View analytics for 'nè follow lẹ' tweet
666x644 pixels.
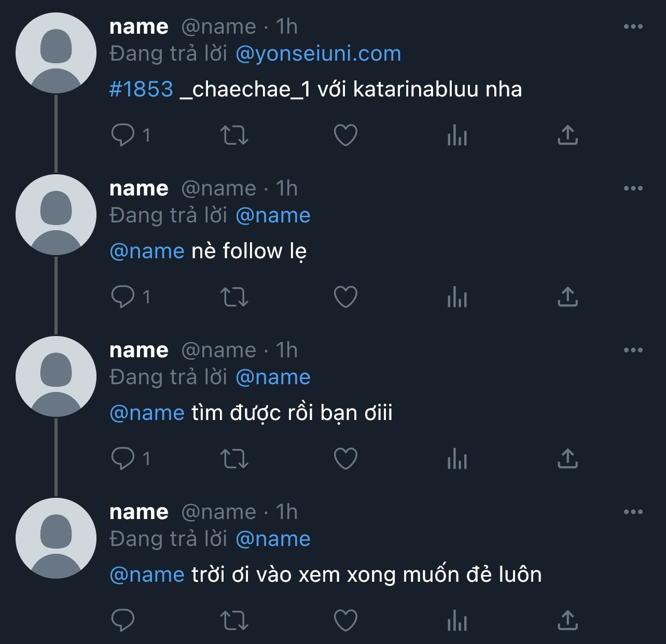pos(457,297)
